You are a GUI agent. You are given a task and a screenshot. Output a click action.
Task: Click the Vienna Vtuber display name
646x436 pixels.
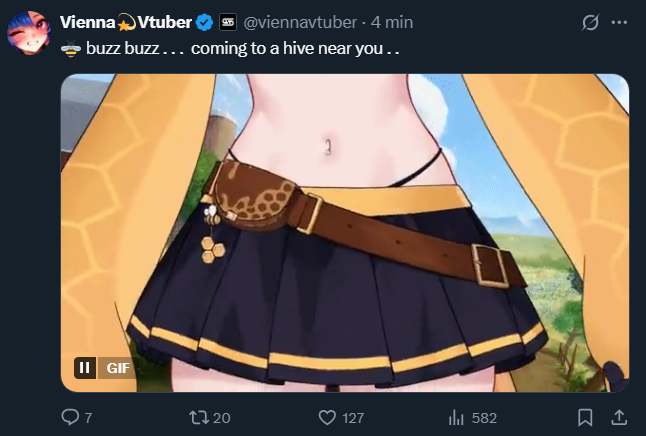point(126,22)
